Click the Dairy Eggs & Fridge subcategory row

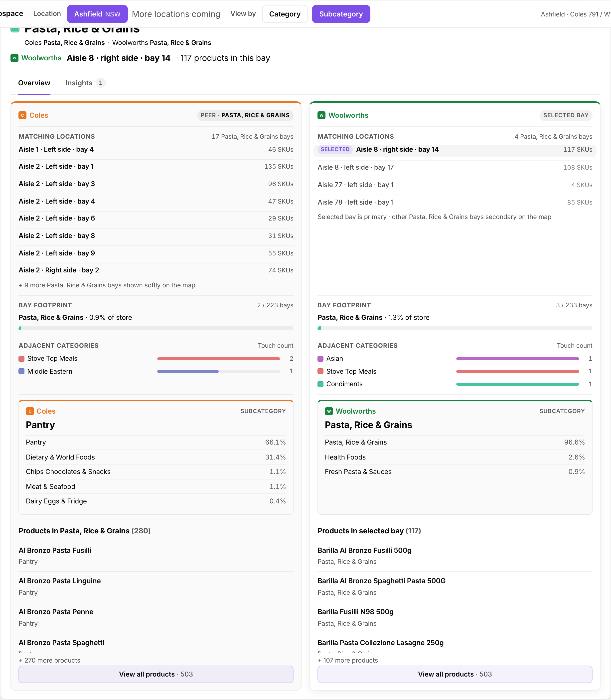[156, 501]
